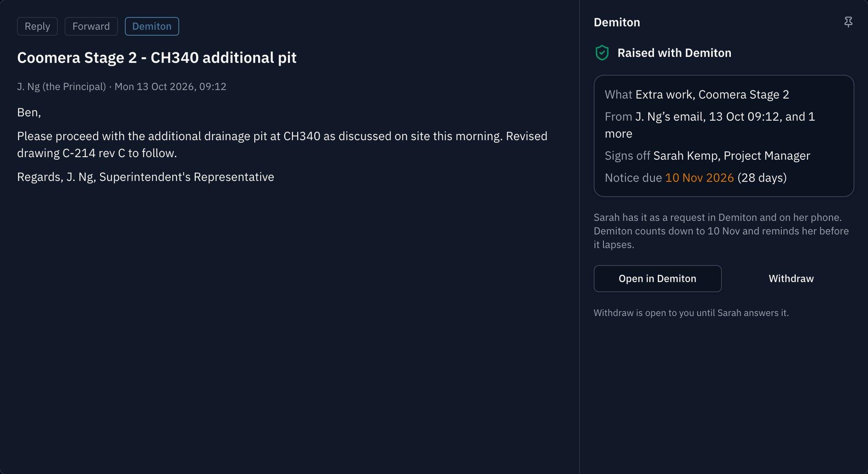Click the Superintendent's Representative signature line

pos(145,177)
